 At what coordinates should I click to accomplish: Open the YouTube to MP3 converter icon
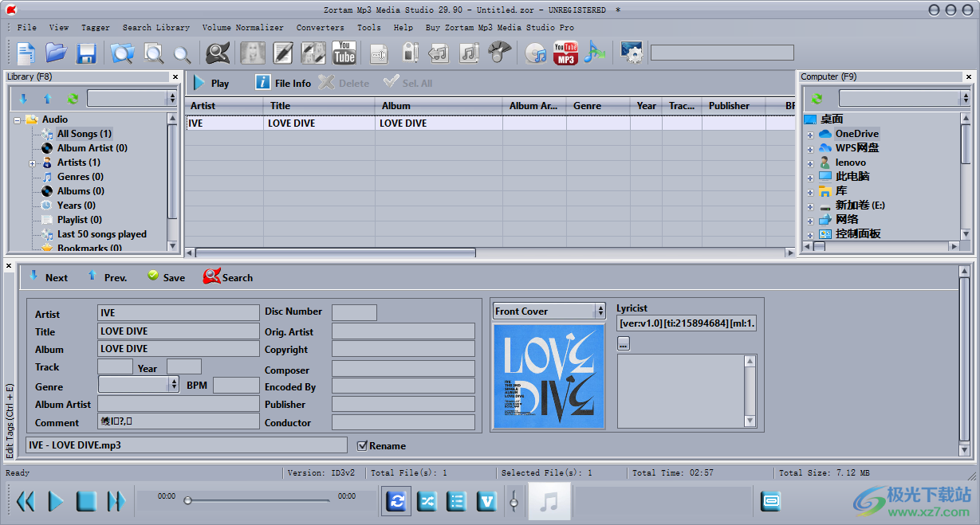click(565, 53)
